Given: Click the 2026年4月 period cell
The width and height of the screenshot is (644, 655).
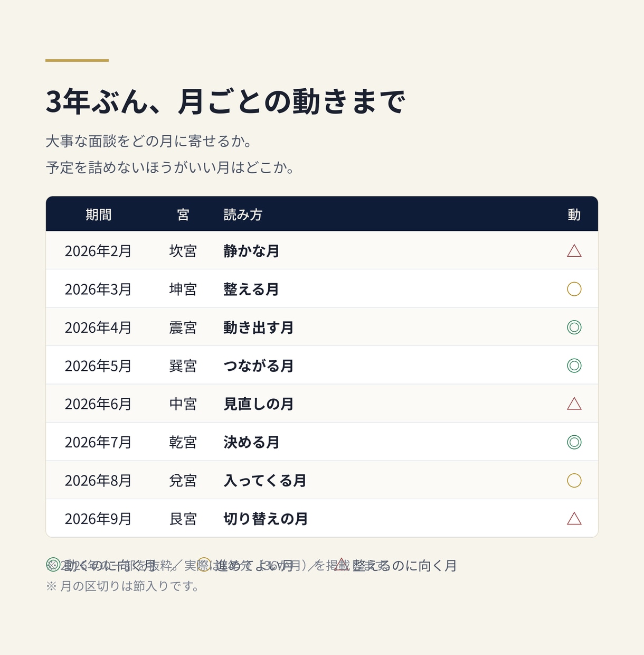Looking at the screenshot, I should (x=98, y=327).
